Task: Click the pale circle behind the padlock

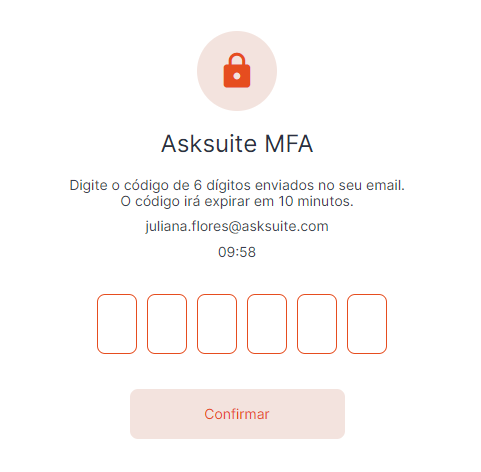Action: pos(237,71)
